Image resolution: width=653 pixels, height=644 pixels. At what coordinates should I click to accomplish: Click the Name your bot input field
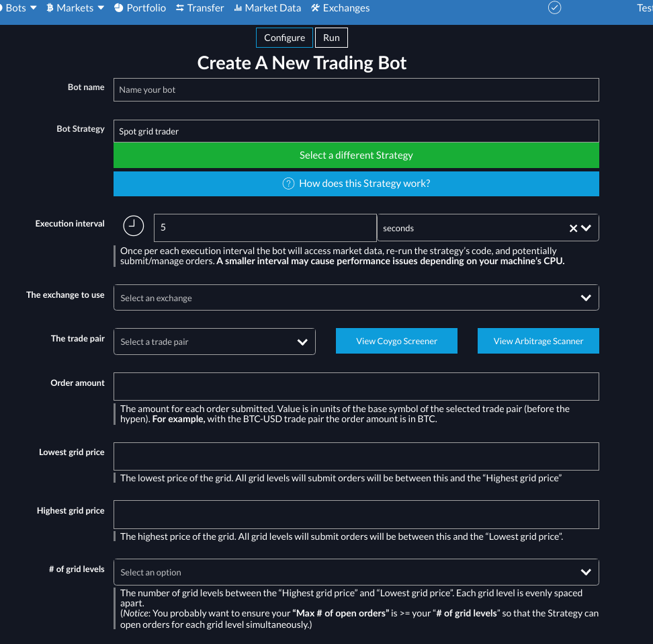point(356,89)
